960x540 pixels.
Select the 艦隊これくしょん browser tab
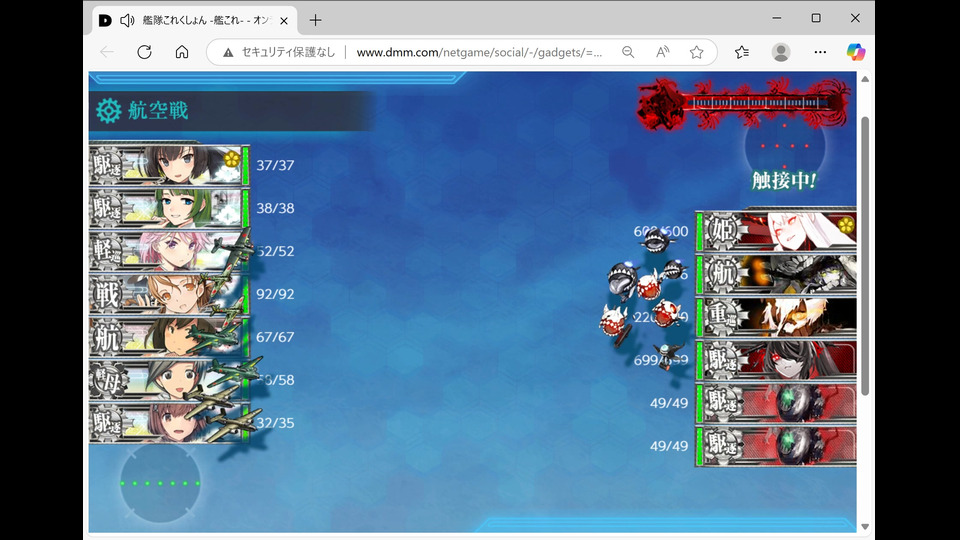tap(194, 20)
